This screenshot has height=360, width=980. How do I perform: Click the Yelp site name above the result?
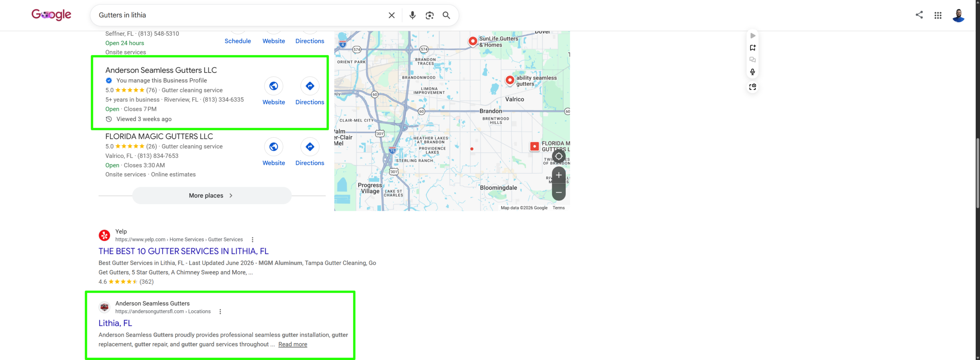coord(121,231)
